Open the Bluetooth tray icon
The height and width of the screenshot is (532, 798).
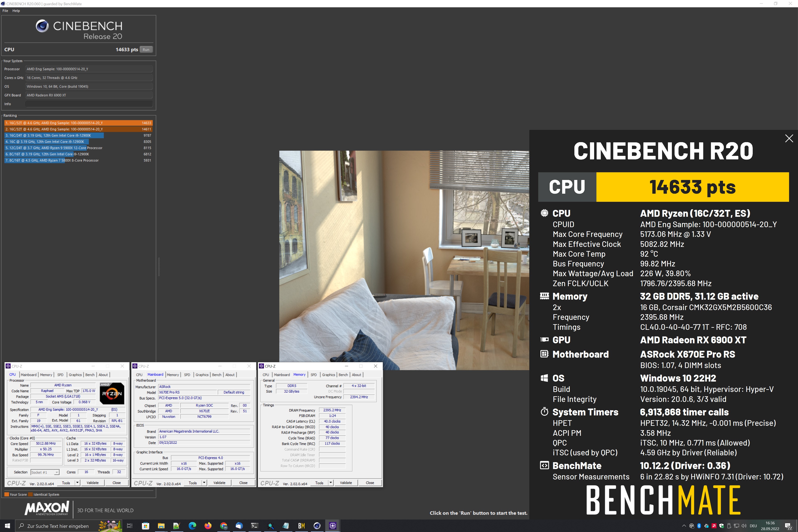(x=699, y=526)
